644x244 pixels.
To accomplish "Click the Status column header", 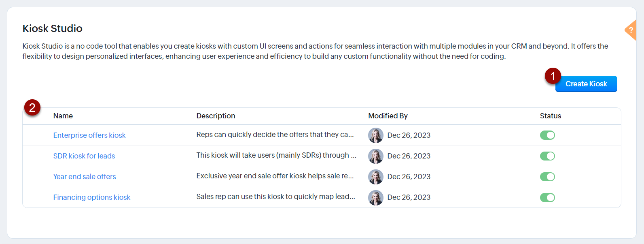I will pyautogui.click(x=551, y=116).
